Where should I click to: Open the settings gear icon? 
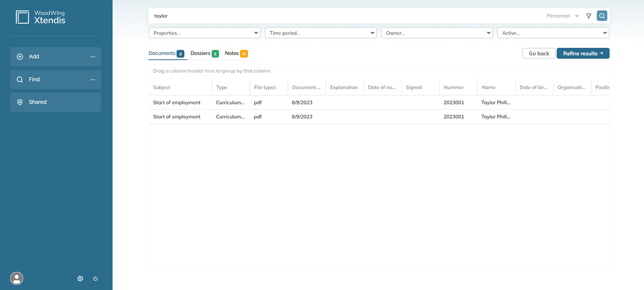coord(80,278)
